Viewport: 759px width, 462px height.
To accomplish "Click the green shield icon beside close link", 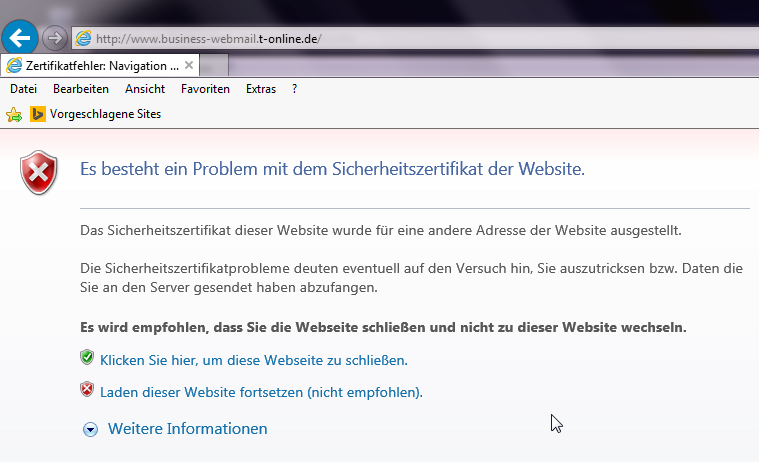I will pos(87,359).
